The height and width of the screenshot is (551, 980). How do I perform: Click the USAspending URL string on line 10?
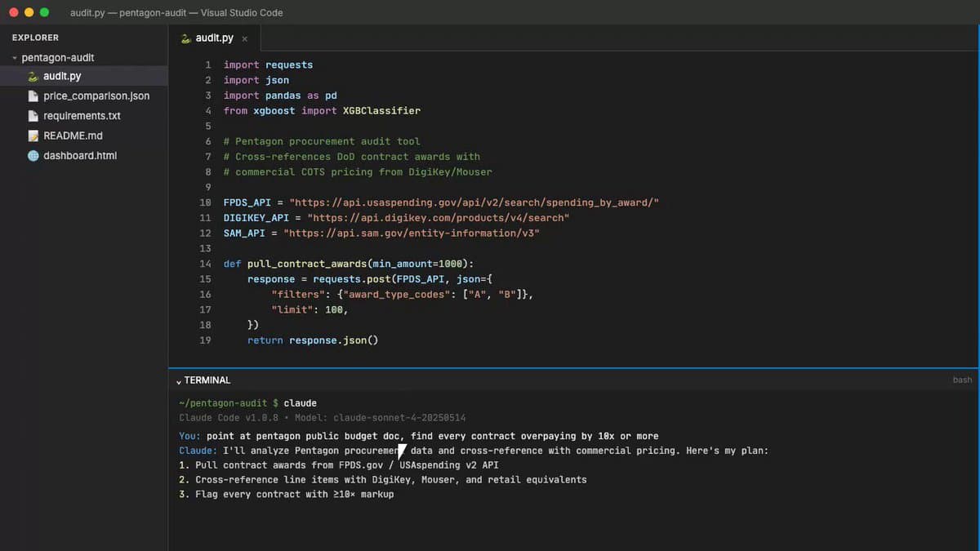pos(474,202)
